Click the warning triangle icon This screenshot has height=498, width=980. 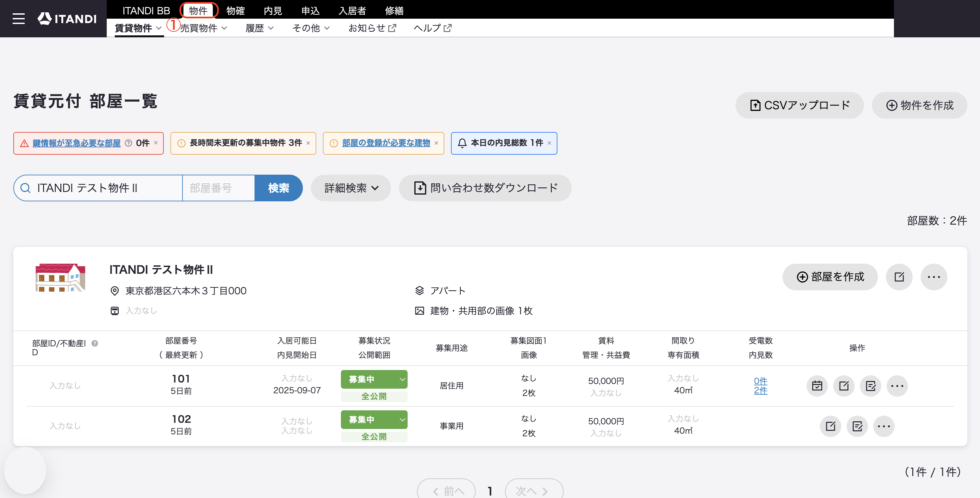tap(24, 143)
